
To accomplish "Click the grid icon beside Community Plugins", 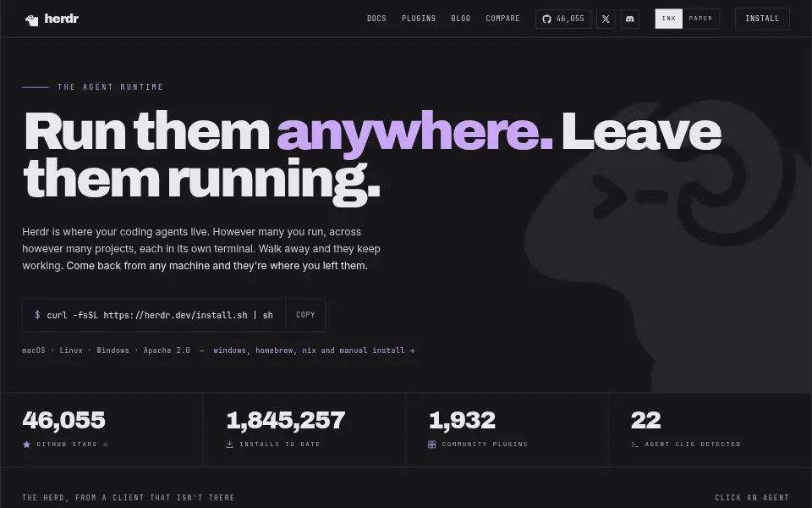I will click(432, 444).
